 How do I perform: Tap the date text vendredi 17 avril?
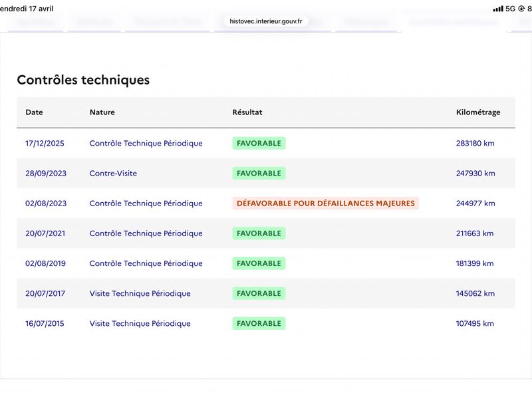[x=27, y=9]
